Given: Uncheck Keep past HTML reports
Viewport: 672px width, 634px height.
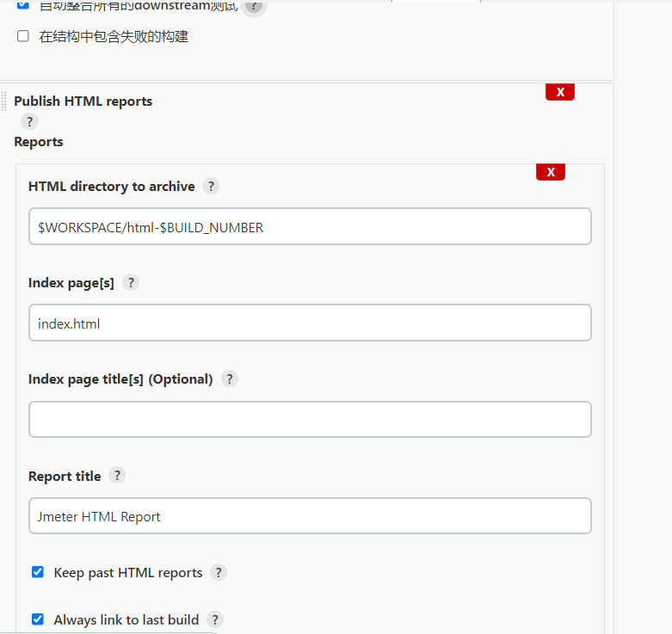Looking at the screenshot, I should pyautogui.click(x=38, y=572).
